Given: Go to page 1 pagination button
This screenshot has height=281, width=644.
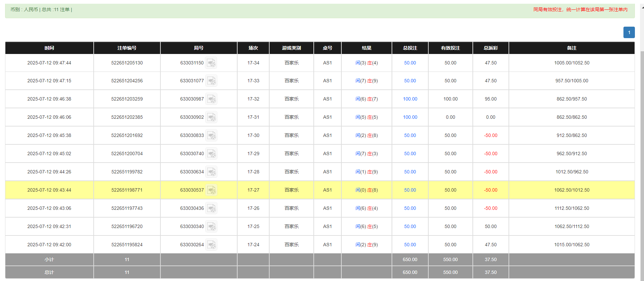Looking at the screenshot, I should coord(629,32).
